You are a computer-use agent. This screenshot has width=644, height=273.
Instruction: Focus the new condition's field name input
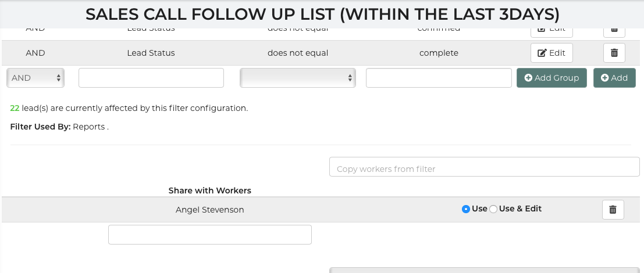[151, 78]
